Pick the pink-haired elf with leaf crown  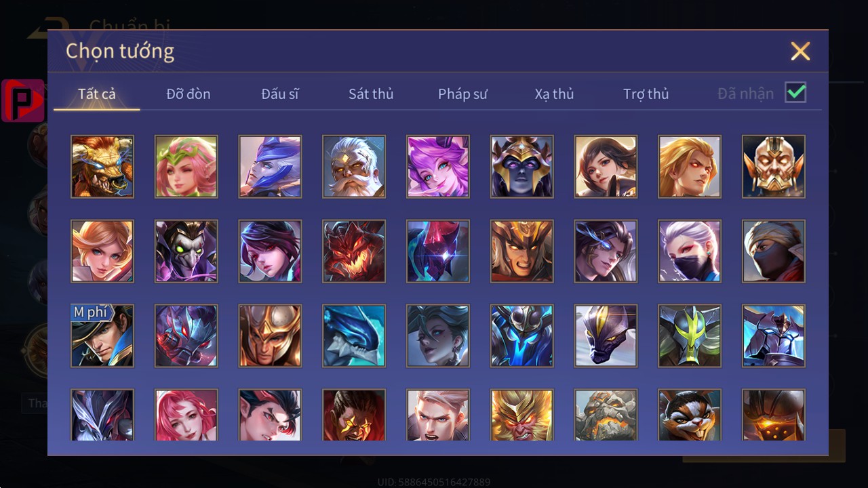[186, 167]
